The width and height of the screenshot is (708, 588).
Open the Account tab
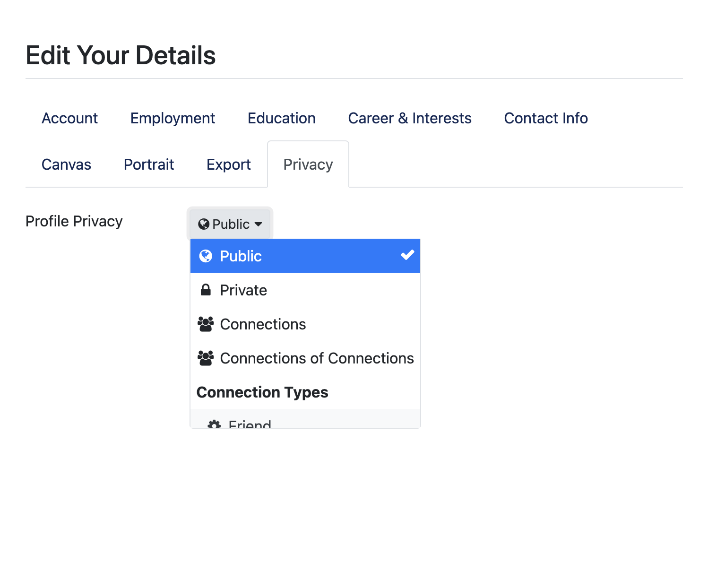click(69, 118)
